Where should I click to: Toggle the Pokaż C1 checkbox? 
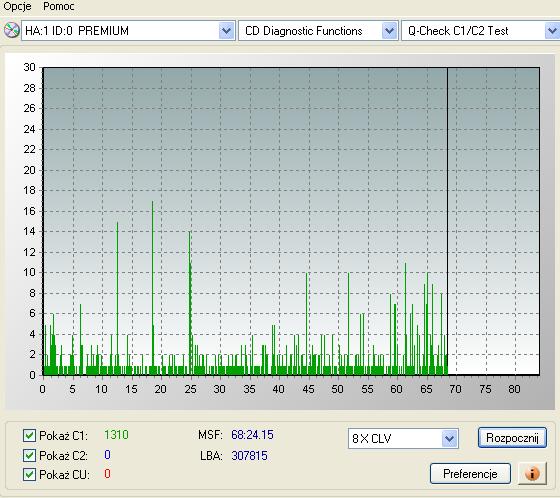pyautogui.click(x=29, y=435)
